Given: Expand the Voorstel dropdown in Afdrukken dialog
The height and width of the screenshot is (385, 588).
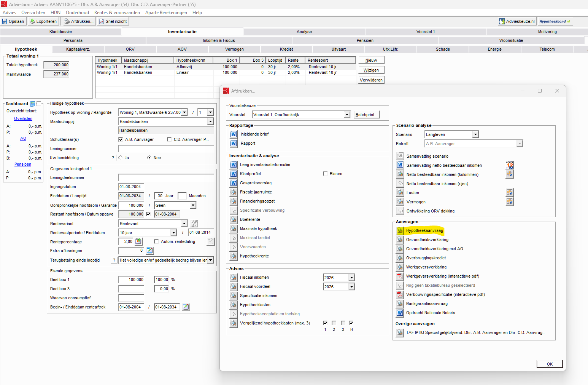Looking at the screenshot, I should pos(347,115).
